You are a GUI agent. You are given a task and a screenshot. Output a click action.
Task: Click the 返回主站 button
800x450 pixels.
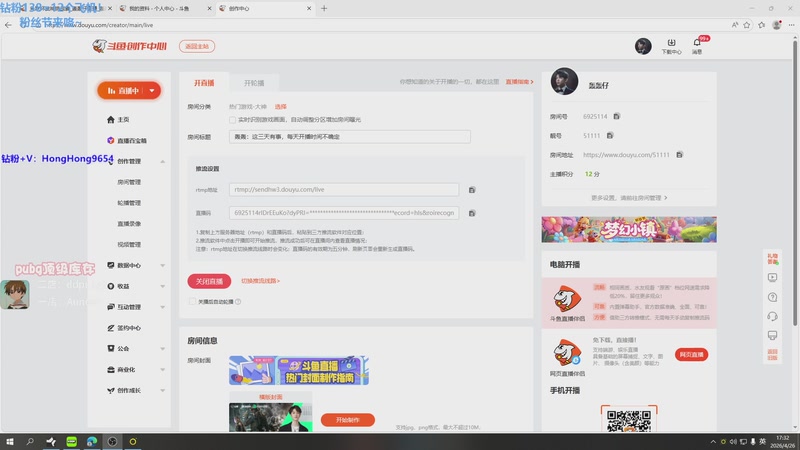[x=194, y=46]
